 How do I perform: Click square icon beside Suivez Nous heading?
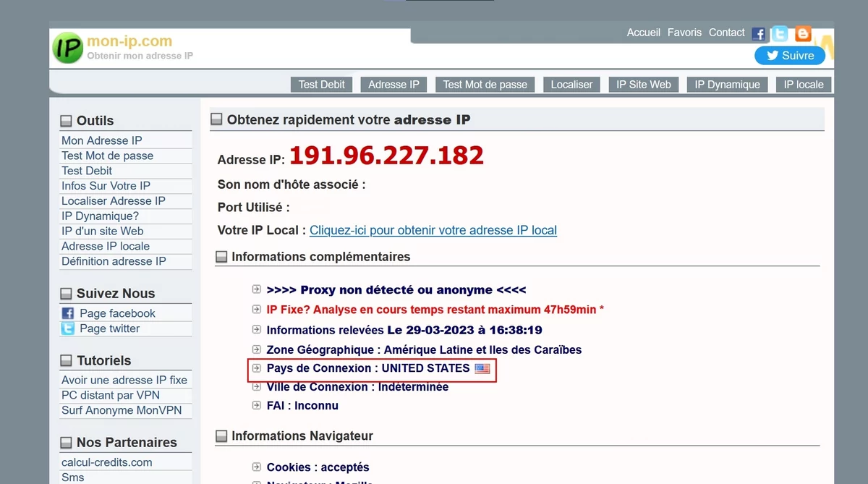click(67, 294)
